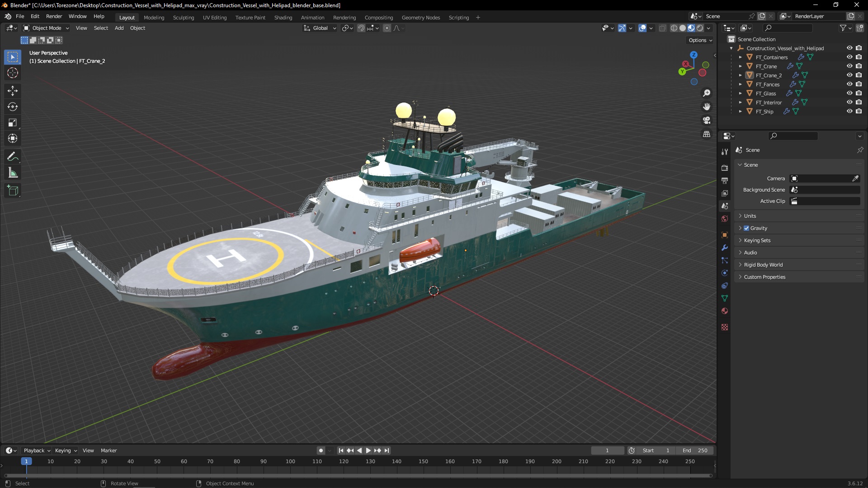Image resolution: width=868 pixels, height=488 pixels.
Task: Jump to the first frame
Action: [341, 450]
